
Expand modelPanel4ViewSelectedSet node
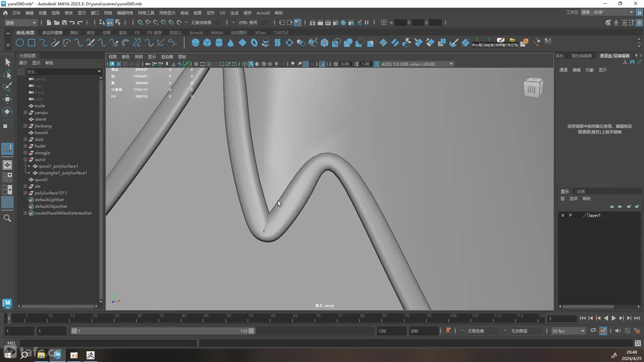25,213
